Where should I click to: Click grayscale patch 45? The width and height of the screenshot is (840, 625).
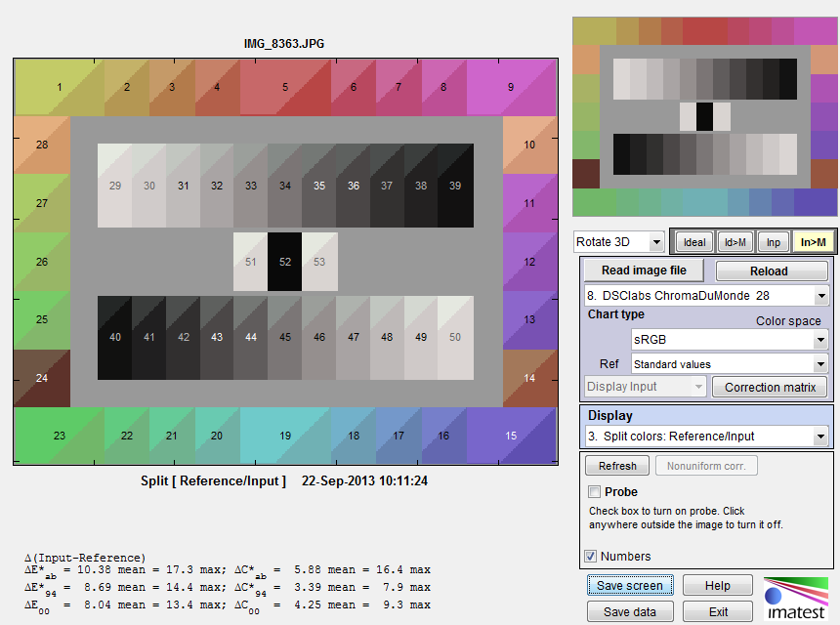pyautogui.click(x=284, y=338)
